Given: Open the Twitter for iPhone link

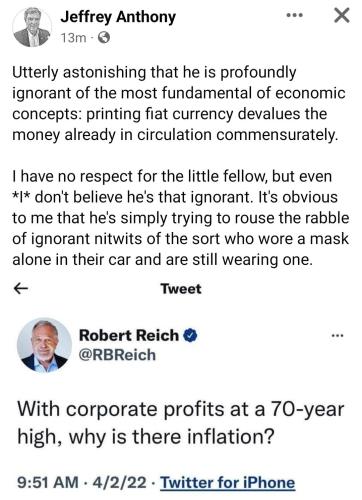Looking at the screenshot, I should [x=228, y=482].
